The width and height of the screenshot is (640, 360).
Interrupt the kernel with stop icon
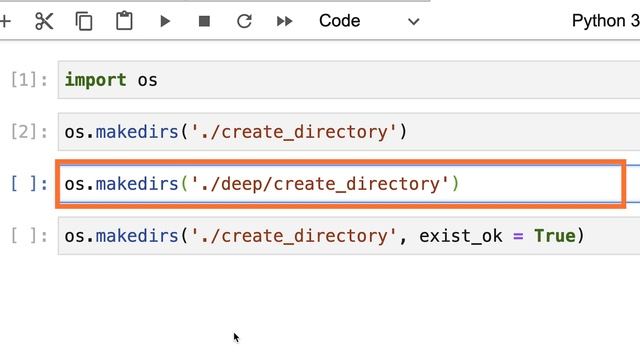[x=204, y=21]
